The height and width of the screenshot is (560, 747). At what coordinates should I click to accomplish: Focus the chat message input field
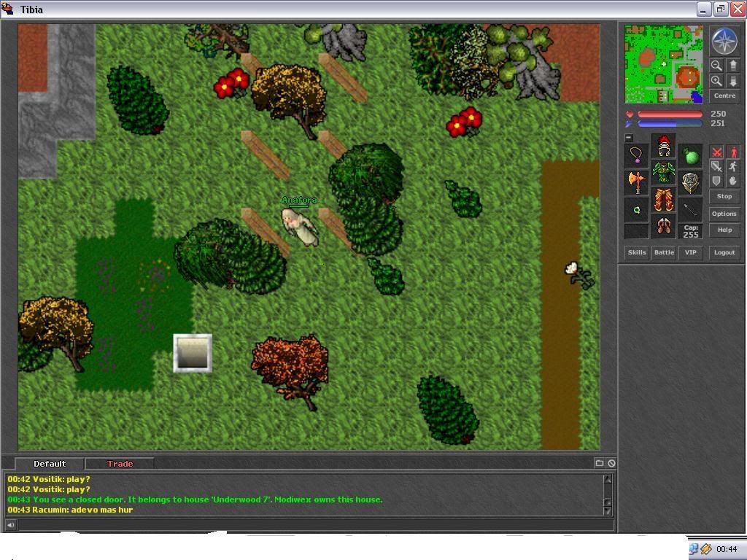tap(315, 525)
